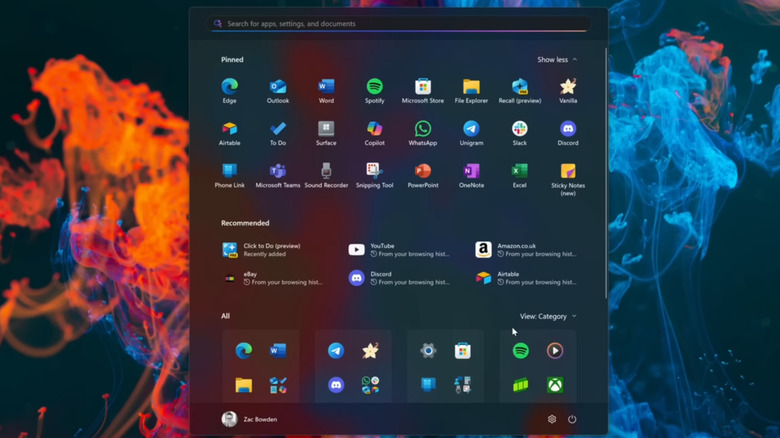Launch Outlook from pinned apps
This screenshot has width=780, height=438.
click(278, 91)
